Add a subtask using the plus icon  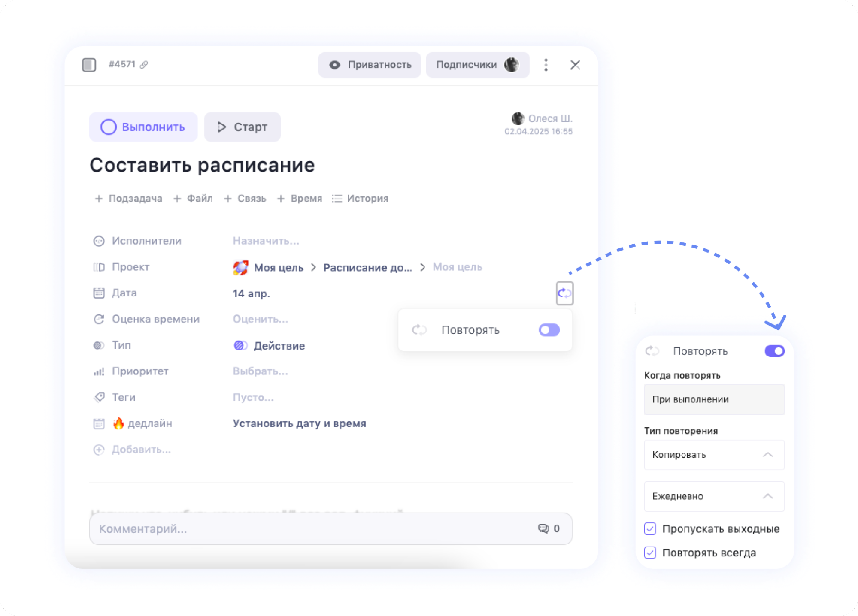click(98, 198)
